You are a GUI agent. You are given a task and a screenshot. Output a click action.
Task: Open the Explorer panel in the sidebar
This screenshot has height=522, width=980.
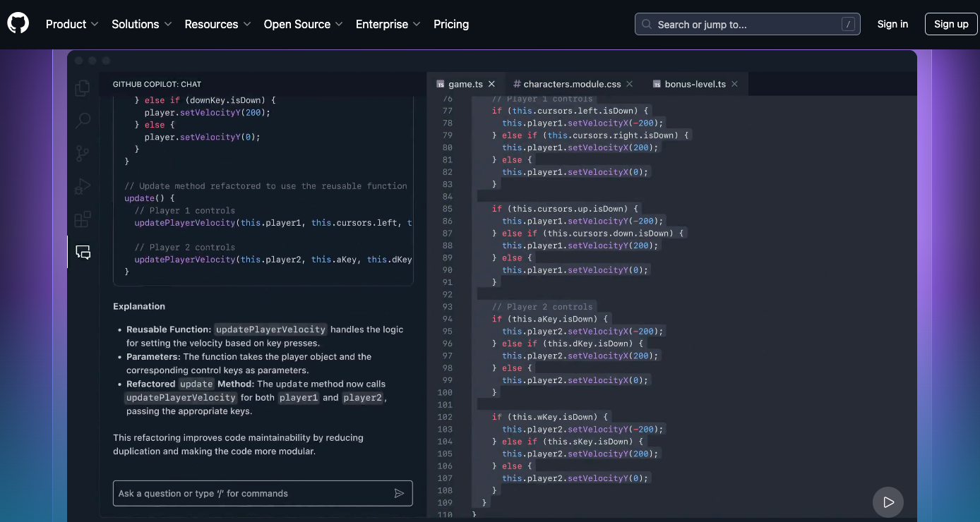pos(83,87)
